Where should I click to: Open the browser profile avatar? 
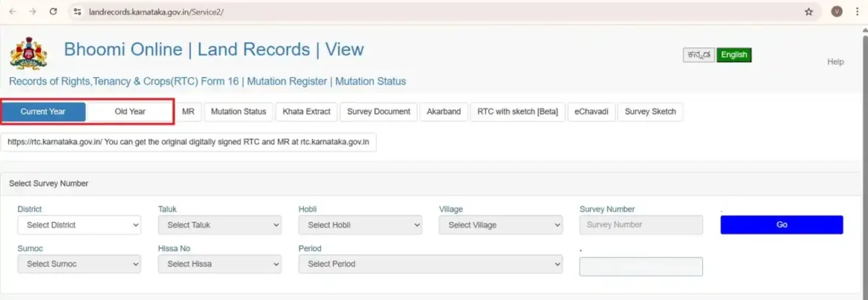pyautogui.click(x=837, y=12)
